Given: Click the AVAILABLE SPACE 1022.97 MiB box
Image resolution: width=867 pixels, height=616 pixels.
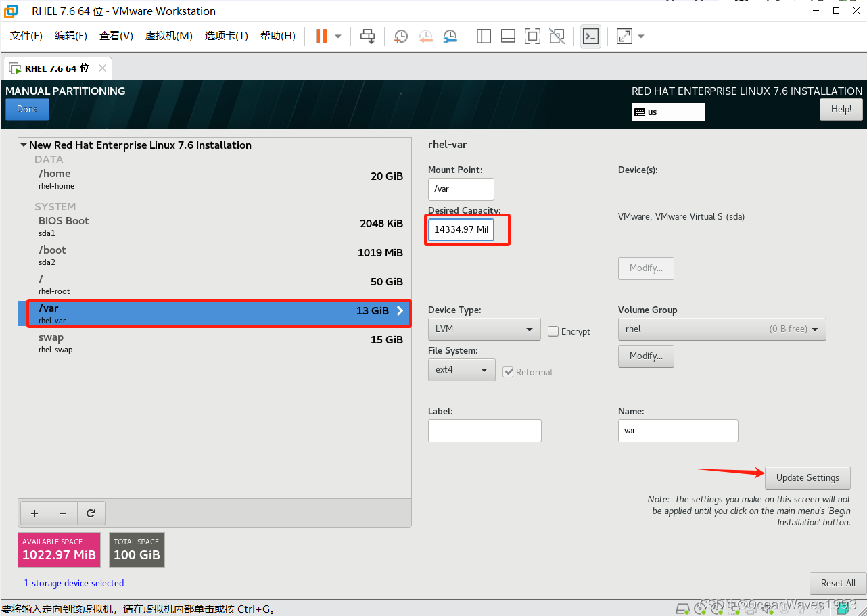Looking at the screenshot, I should 60,550.
